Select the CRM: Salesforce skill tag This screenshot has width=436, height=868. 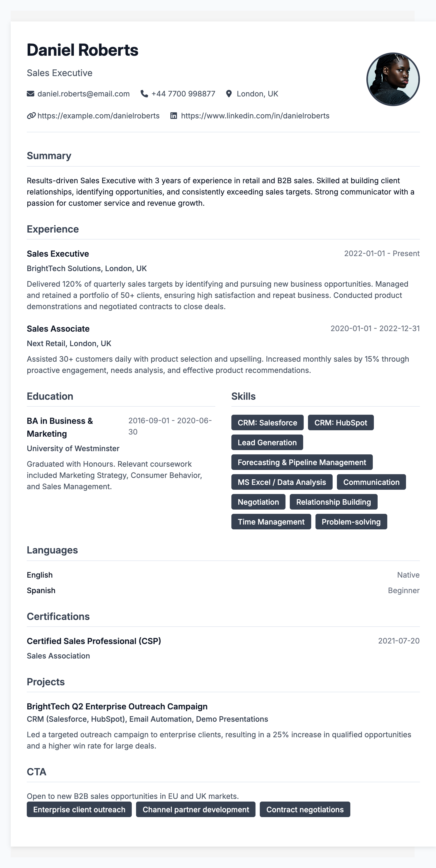tap(267, 422)
